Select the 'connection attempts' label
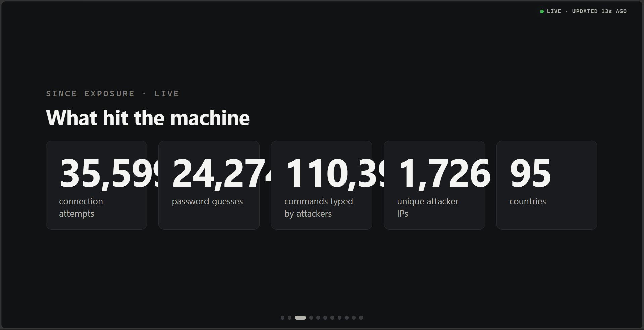This screenshot has width=644, height=330. pos(81,207)
